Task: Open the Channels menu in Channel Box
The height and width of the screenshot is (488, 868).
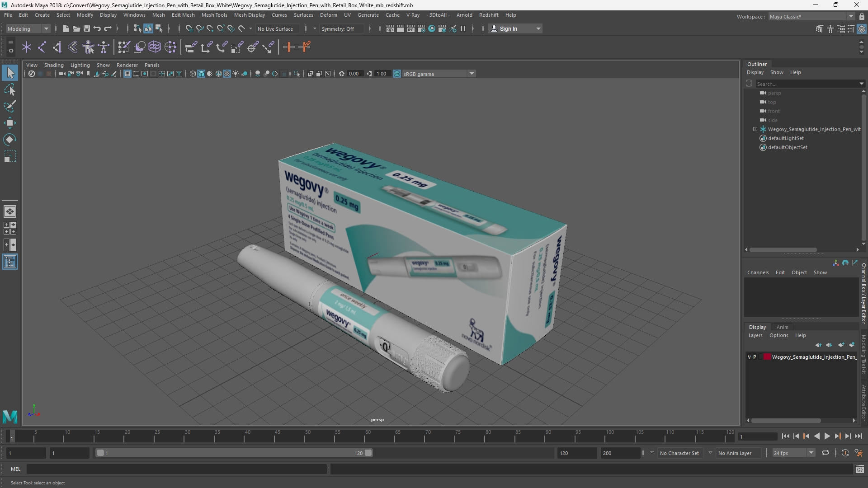Action: pyautogui.click(x=758, y=272)
